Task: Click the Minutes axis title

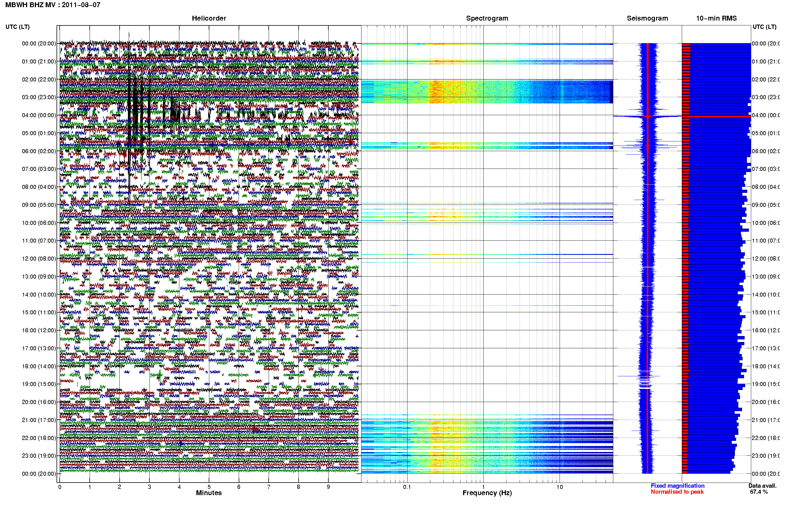Action: 209,493
